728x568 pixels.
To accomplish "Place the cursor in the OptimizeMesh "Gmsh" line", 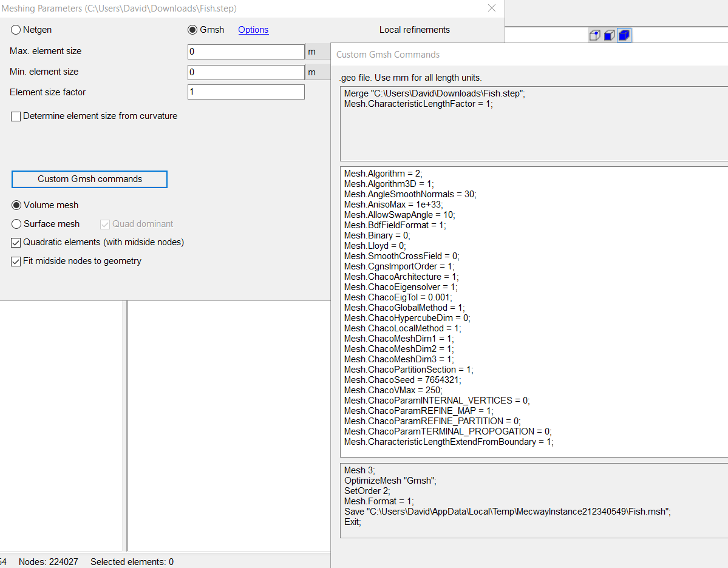I will (x=390, y=481).
